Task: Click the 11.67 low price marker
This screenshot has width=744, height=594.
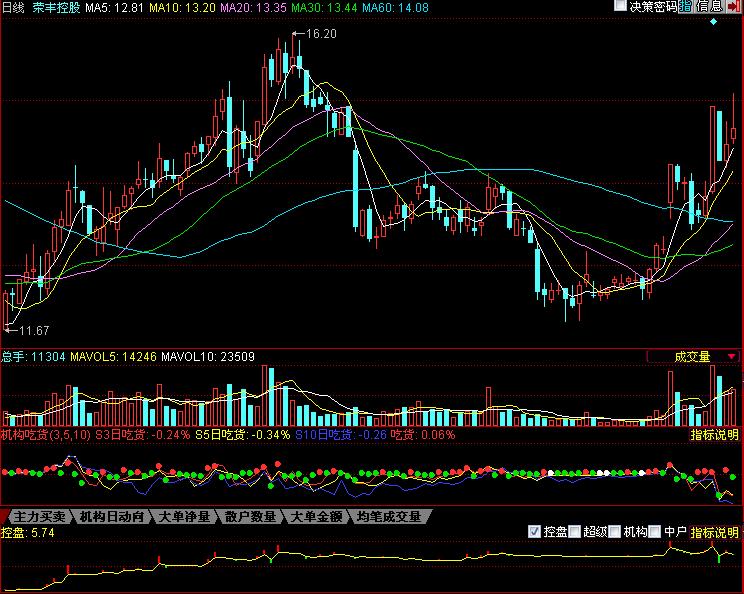Action: coord(34,330)
